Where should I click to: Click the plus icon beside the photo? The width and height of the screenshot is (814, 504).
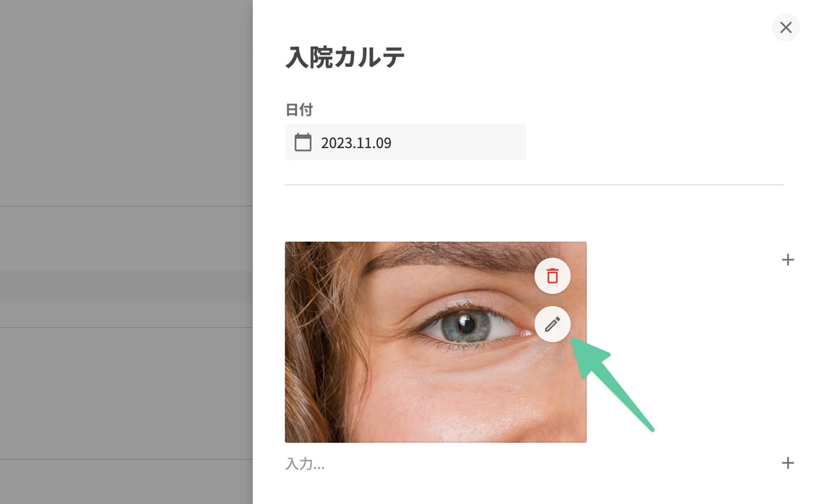coord(788,260)
